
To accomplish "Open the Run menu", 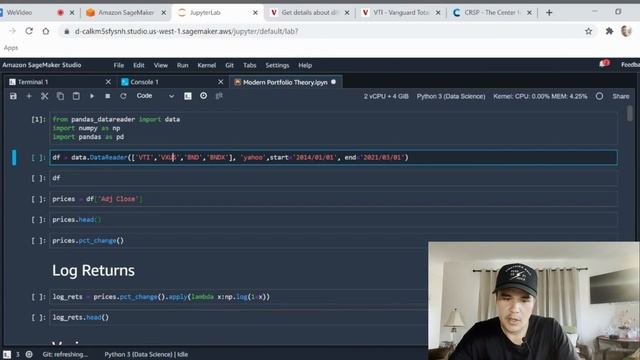I will coord(182,65).
